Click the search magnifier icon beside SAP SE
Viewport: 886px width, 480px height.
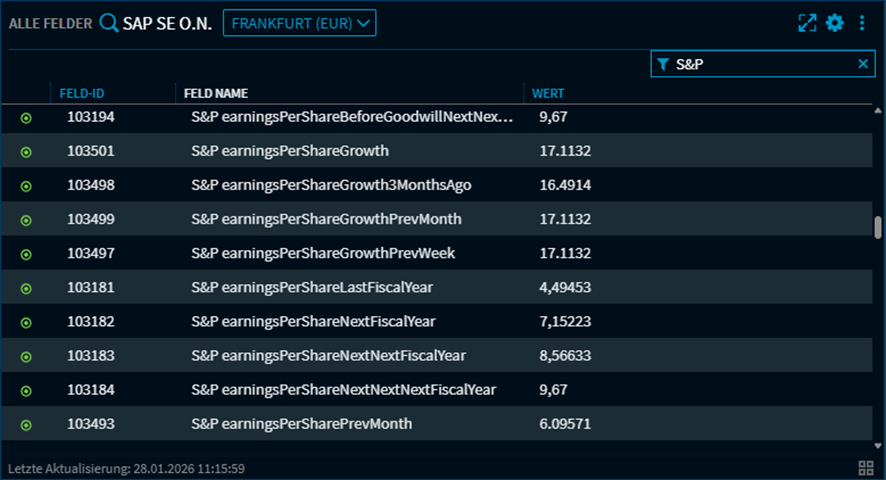pyautogui.click(x=108, y=23)
